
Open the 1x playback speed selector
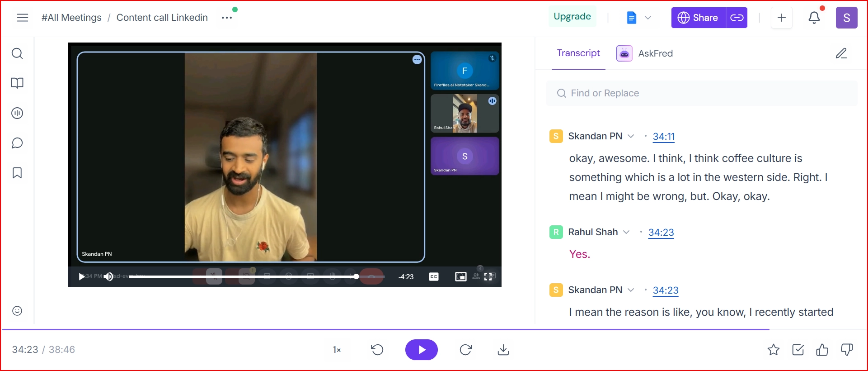(x=337, y=350)
